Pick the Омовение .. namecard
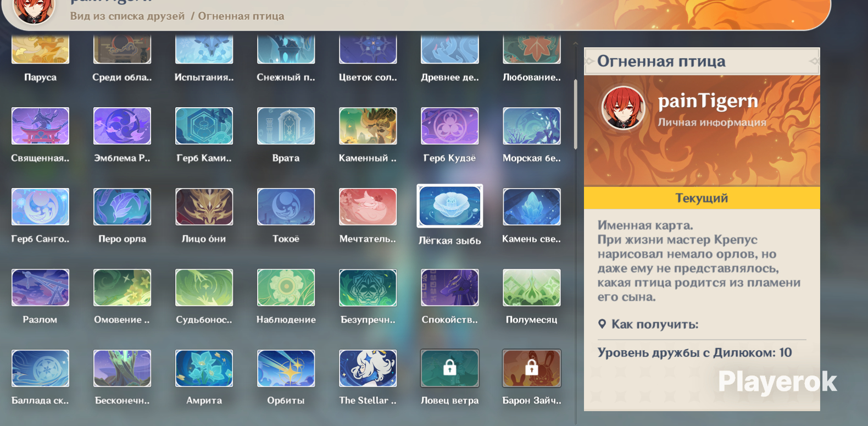868x426 pixels. pyautogui.click(x=122, y=287)
